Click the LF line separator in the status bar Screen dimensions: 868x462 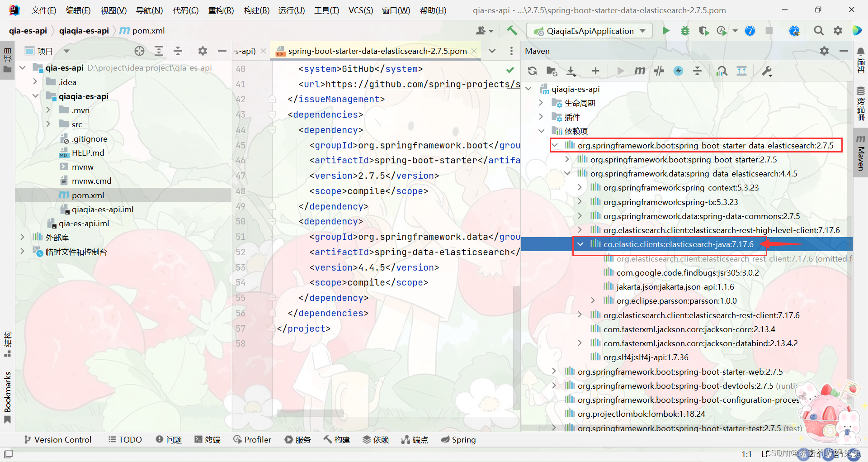(x=765, y=454)
